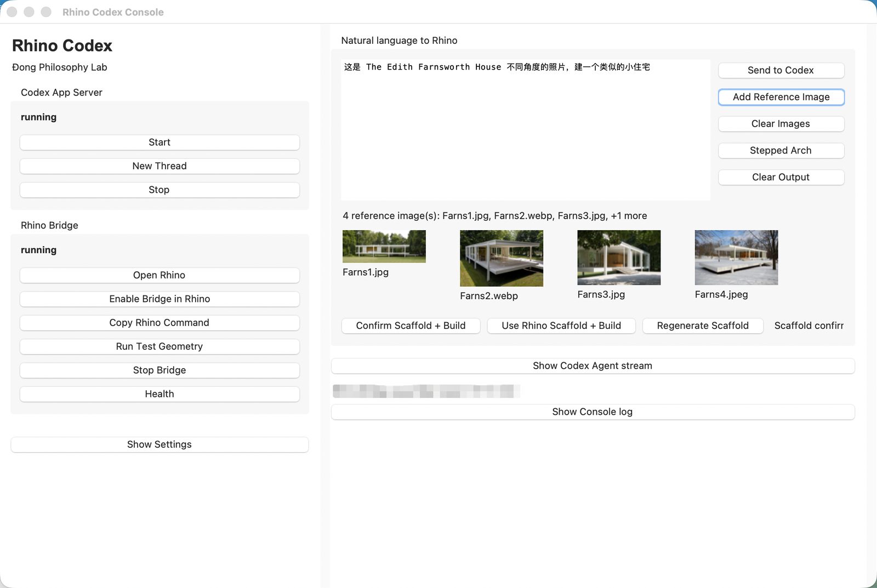
Task: Add Reference Image
Action: (x=781, y=97)
